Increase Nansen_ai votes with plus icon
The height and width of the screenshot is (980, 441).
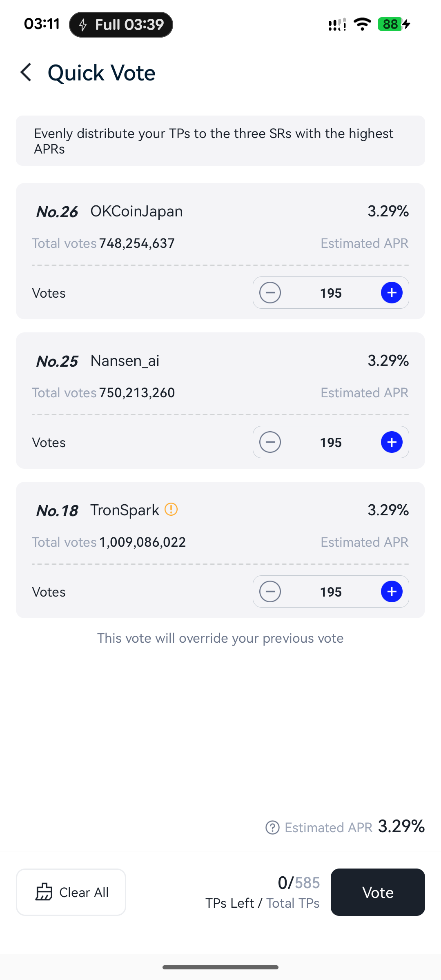tap(392, 442)
